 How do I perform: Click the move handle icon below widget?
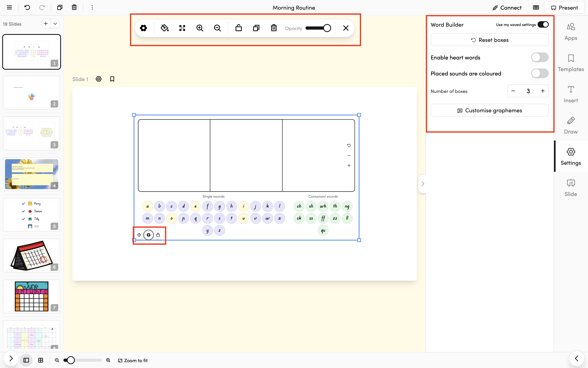139,235
